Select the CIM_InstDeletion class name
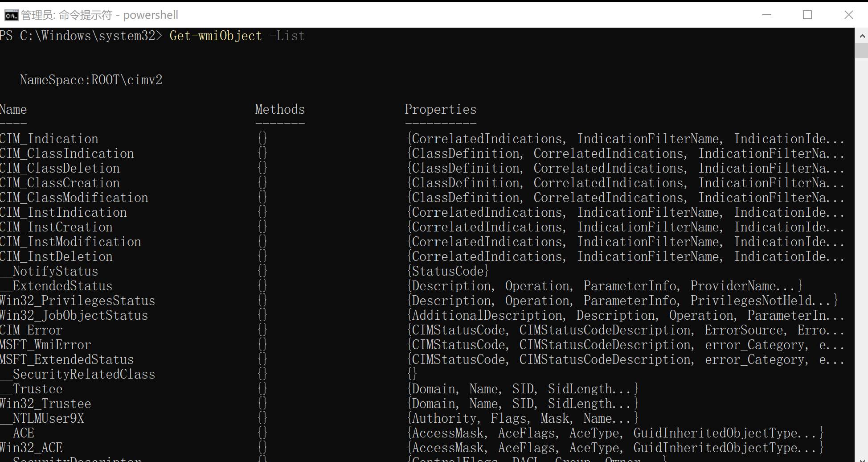 click(x=56, y=256)
